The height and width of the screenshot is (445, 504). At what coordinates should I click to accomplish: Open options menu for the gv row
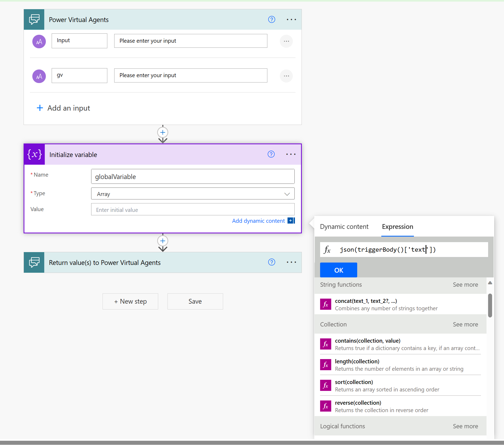tap(286, 76)
